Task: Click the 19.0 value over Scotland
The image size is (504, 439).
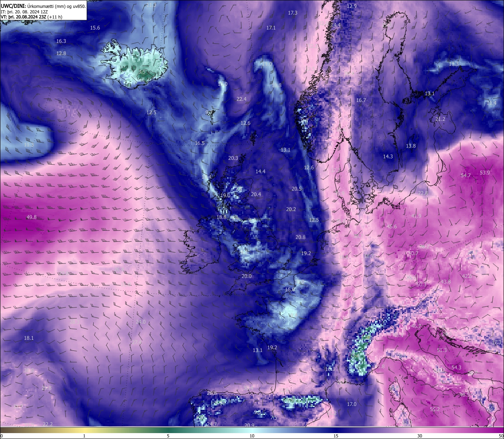Action: point(225,195)
